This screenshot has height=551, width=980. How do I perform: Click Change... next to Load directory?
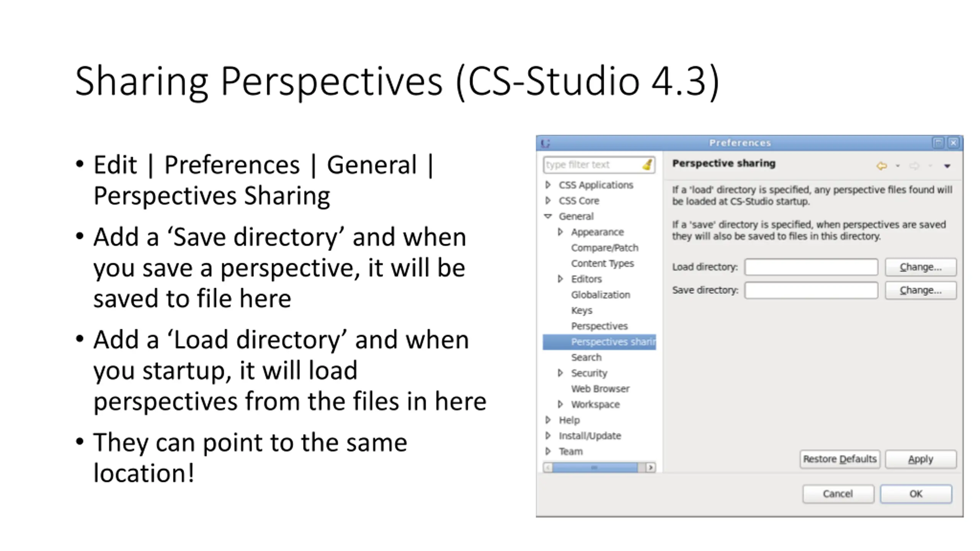(x=920, y=267)
